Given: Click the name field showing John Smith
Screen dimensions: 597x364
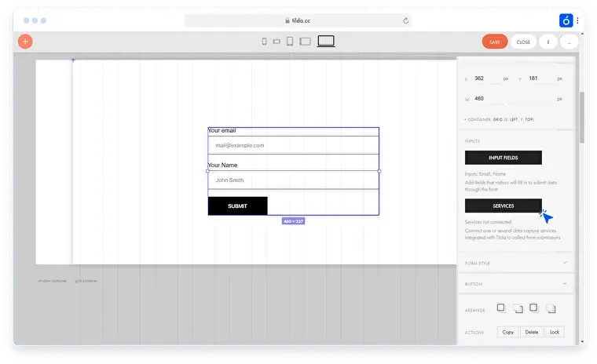Looking at the screenshot, I should pyautogui.click(x=293, y=180).
